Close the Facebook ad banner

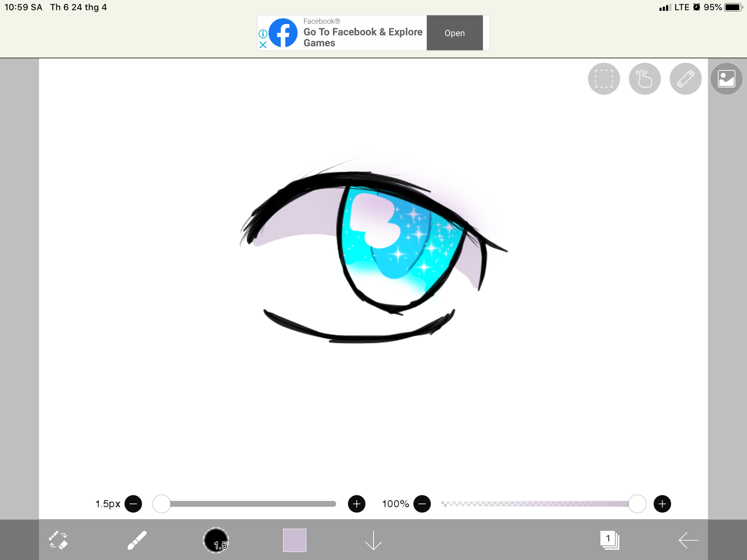click(x=263, y=45)
